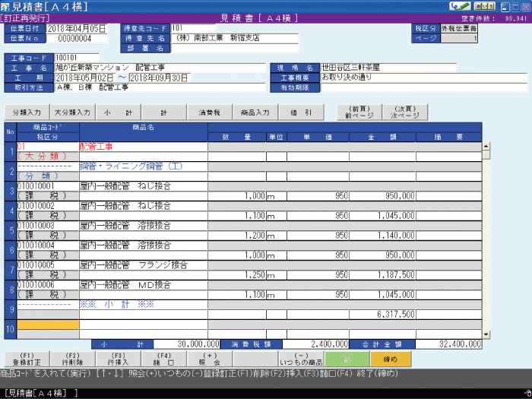Image resolution: width=532 pixels, height=399 pixels.
Task: Click the F3 行挿入 button
Action: click(x=119, y=359)
